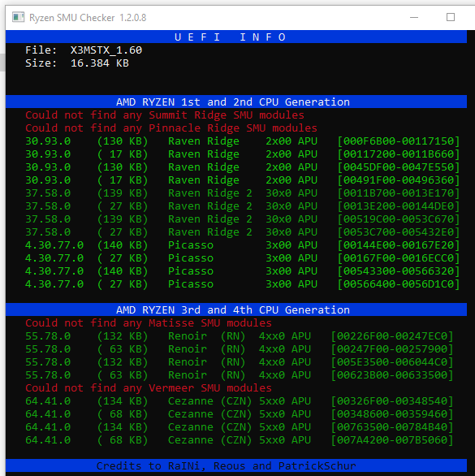Click the window title Ryzen SMU Checker 1.2.0.8
This screenshot has width=475, height=476.
pyautogui.click(x=88, y=18)
